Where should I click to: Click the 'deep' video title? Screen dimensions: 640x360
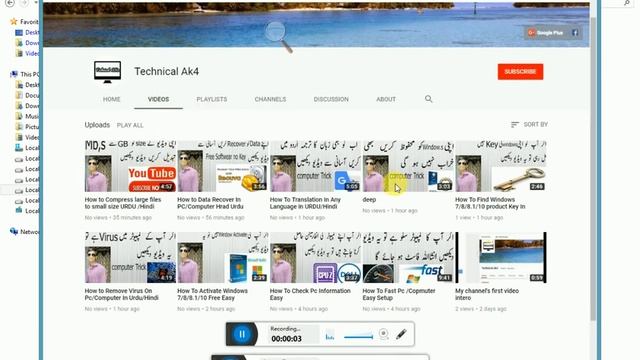pyautogui.click(x=369, y=200)
